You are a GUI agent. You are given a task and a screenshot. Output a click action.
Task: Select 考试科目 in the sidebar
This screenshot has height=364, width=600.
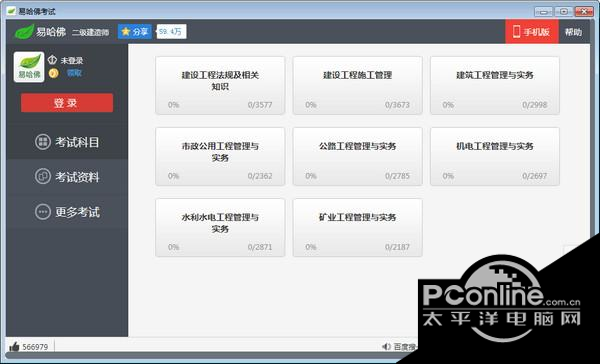click(67, 142)
